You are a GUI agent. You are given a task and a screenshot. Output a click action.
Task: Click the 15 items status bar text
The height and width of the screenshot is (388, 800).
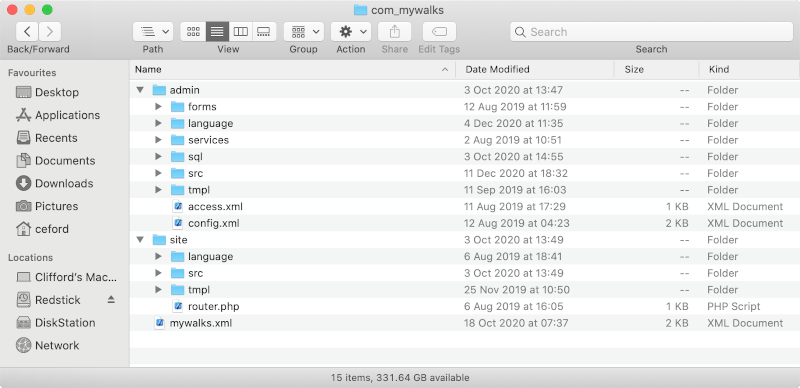(400, 378)
